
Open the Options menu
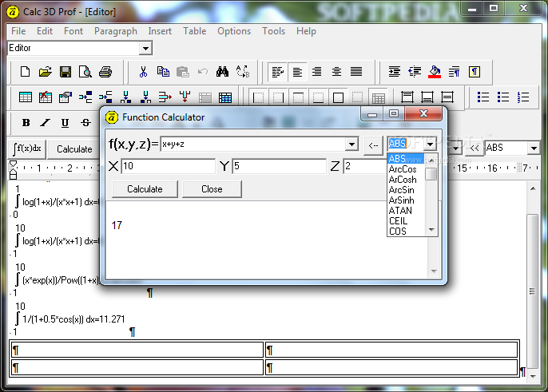(x=234, y=31)
